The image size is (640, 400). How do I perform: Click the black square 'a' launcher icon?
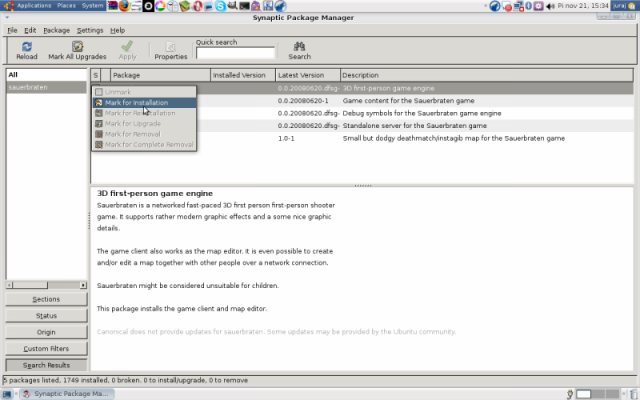point(149,6)
